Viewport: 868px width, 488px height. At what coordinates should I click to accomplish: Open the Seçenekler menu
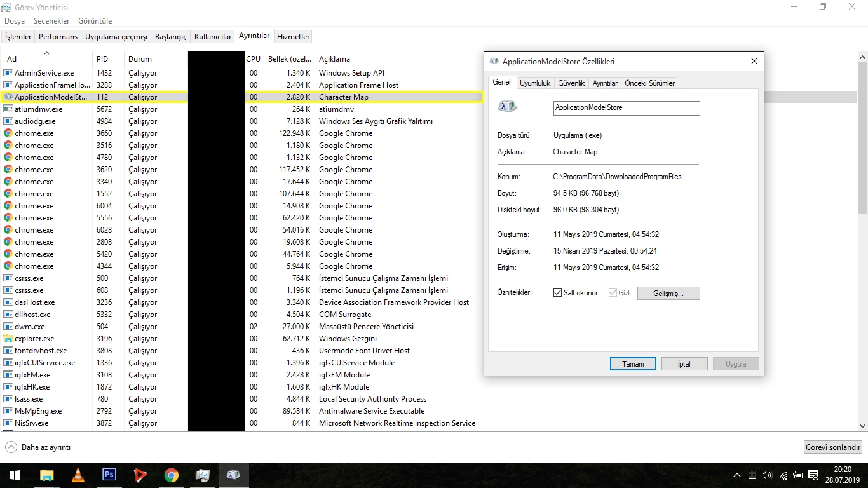tap(51, 21)
